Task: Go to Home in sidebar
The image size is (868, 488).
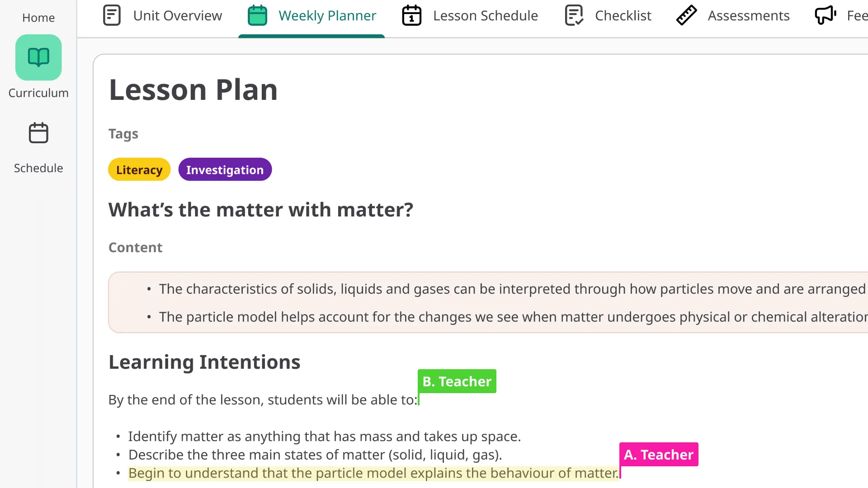Action: 38,18
